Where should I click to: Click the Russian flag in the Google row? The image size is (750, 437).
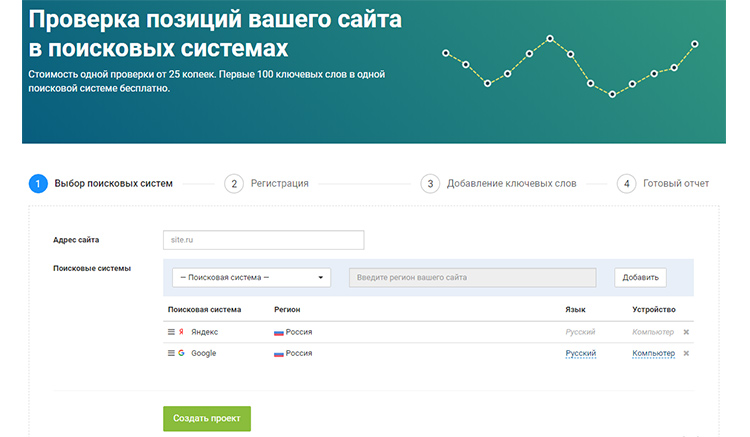click(x=279, y=353)
